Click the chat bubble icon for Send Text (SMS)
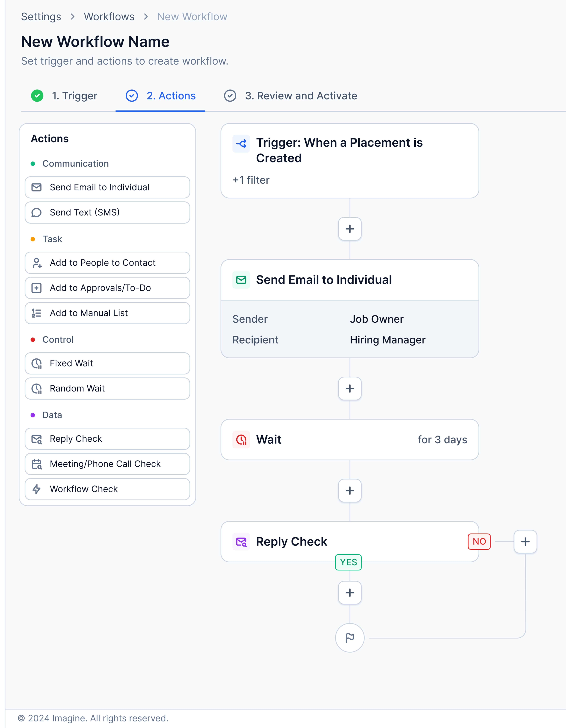Image resolution: width=566 pixels, height=728 pixels. pos(36,212)
